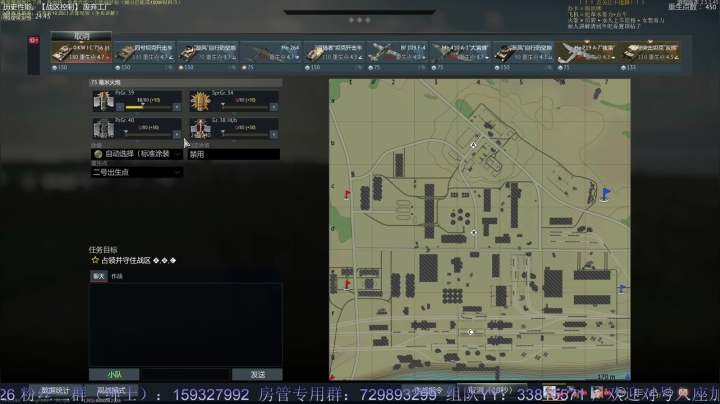
Task: Click the 禁用 custom camouflage field
Action: (234, 154)
